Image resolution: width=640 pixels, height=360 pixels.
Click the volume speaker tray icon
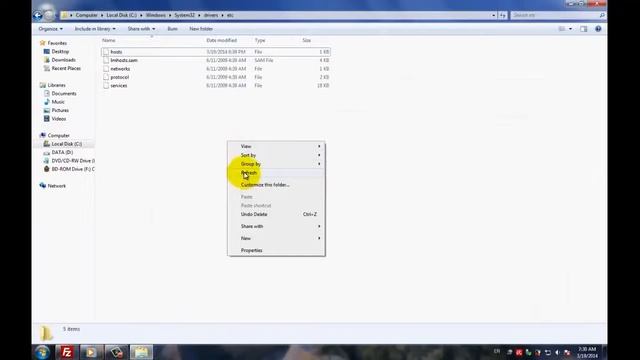pos(558,352)
